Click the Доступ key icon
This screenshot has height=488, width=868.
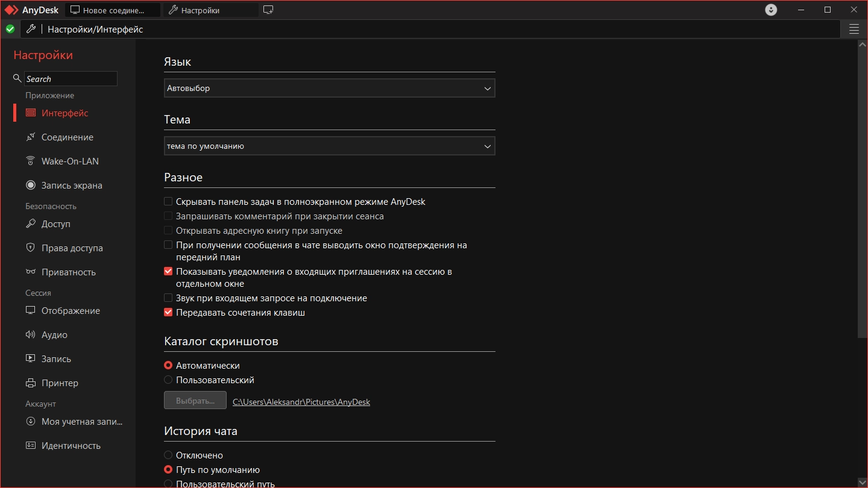tap(30, 224)
